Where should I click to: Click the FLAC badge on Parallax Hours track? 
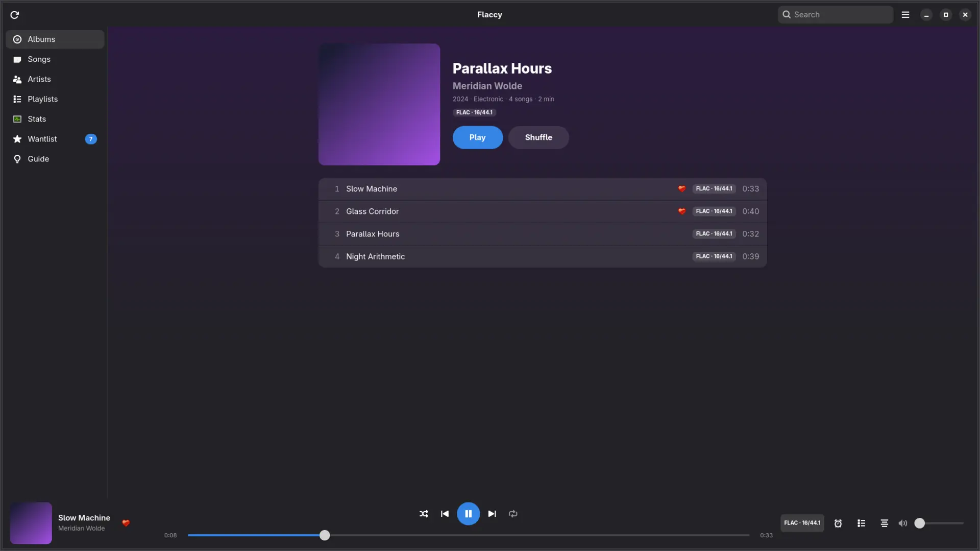point(714,234)
